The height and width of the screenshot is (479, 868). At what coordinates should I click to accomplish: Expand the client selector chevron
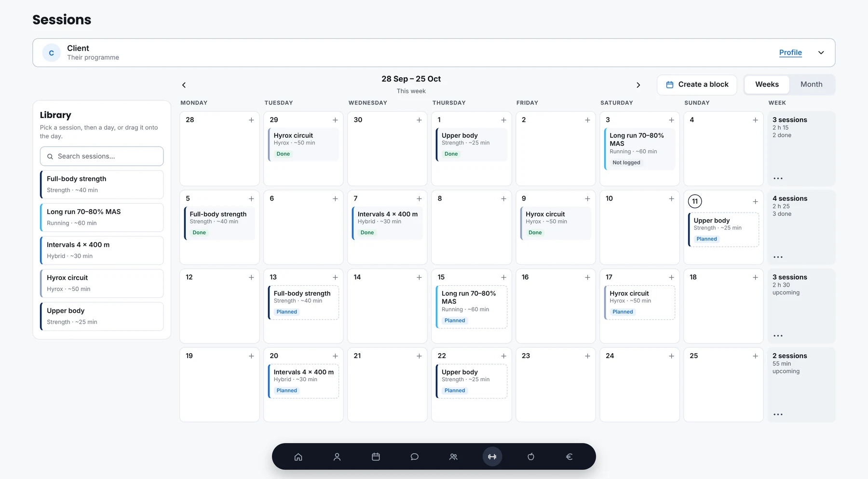click(x=821, y=53)
